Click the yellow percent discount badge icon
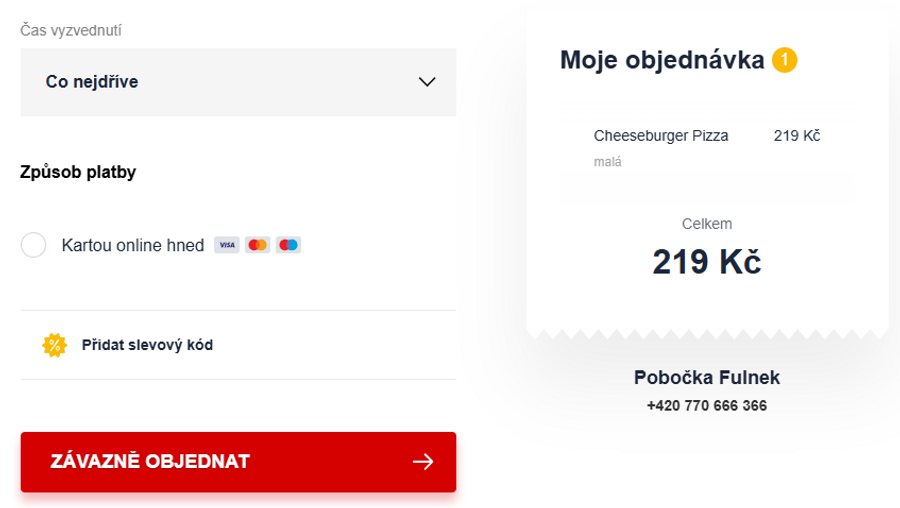 [x=54, y=345]
